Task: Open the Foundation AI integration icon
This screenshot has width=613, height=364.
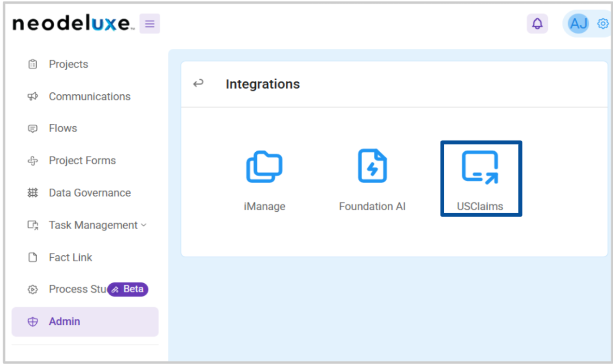Action: click(372, 166)
